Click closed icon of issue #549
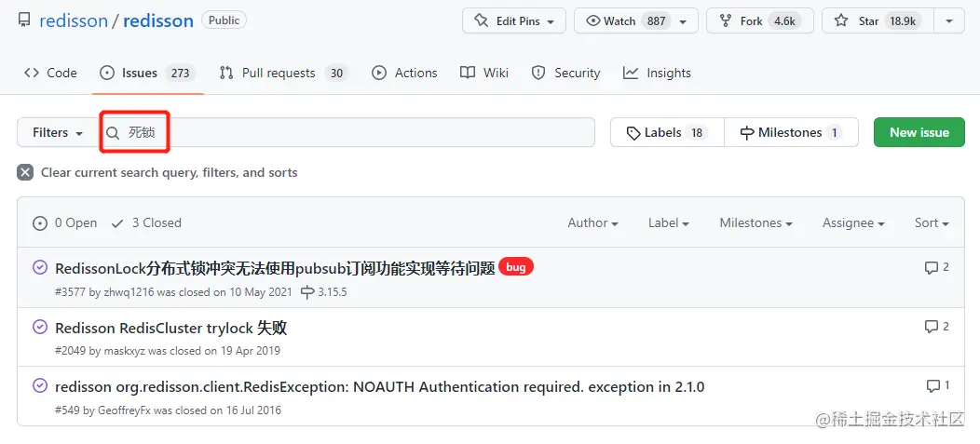The image size is (980, 444). [x=40, y=386]
